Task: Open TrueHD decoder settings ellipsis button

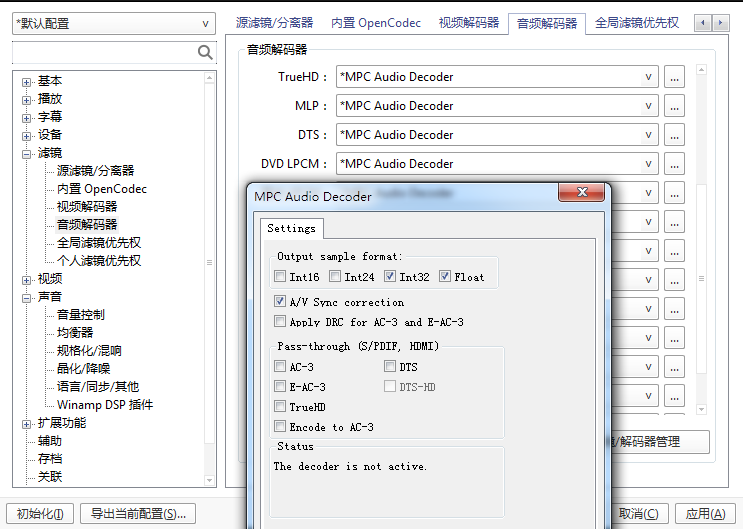Action: pyautogui.click(x=674, y=77)
